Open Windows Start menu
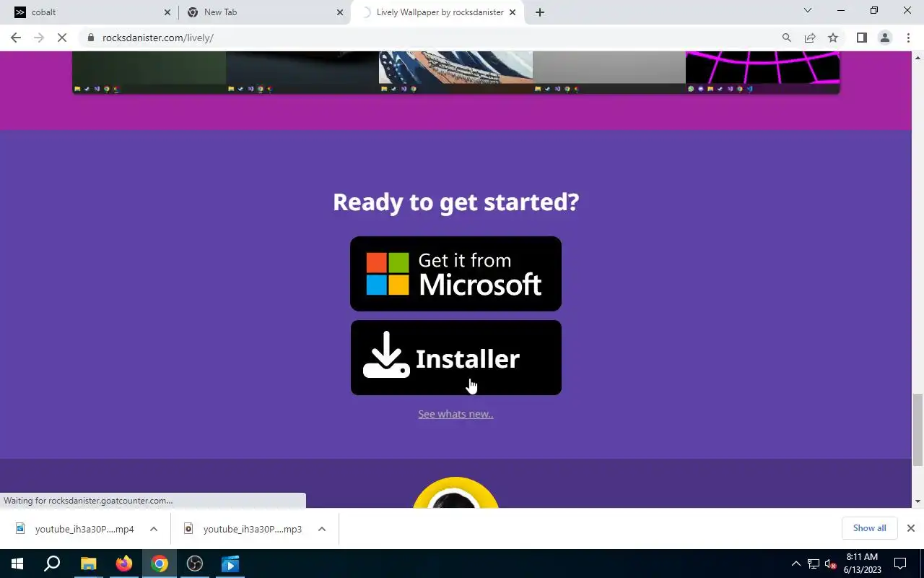924x578 pixels. tap(17, 564)
